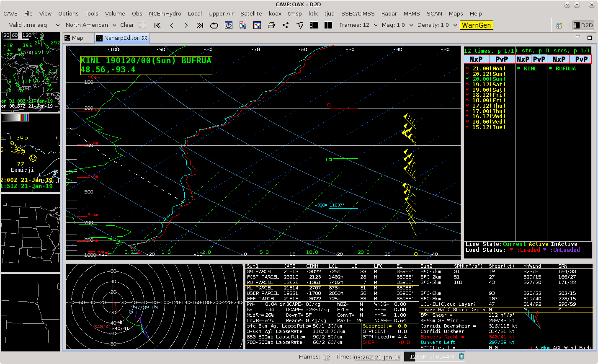Click the printer icon
The height and width of the screenshot is (364, 598).
(271, 25)
